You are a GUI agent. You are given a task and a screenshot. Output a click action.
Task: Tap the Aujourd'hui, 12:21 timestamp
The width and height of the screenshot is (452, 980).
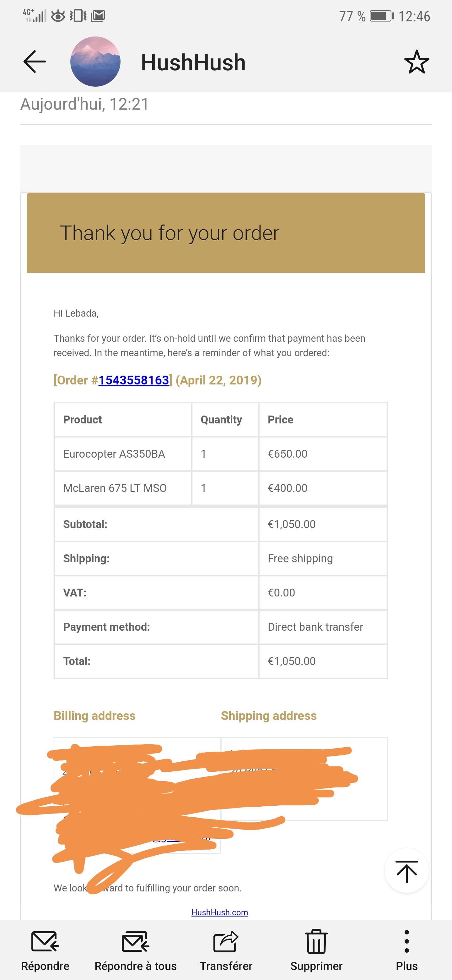point(84,104)
